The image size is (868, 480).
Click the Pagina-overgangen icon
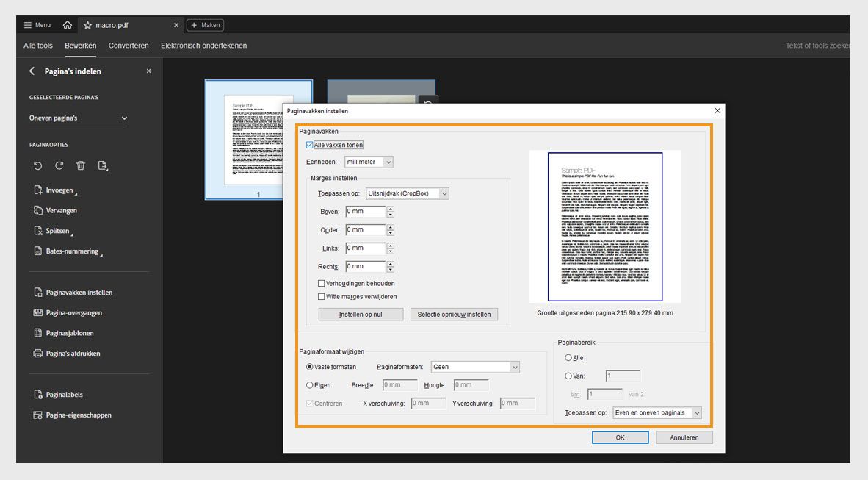[x=37, y=312]
